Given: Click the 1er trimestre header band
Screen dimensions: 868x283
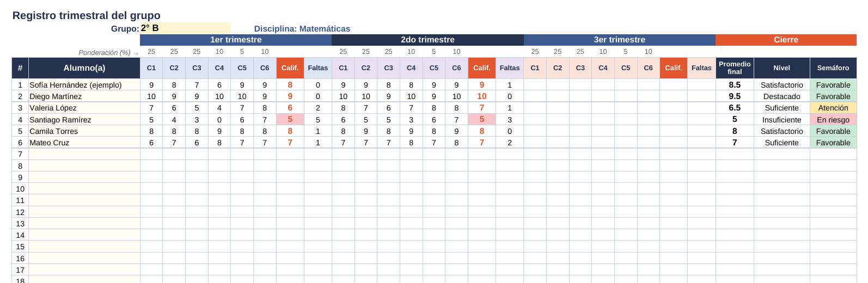Looking at the screenshot, I should click(x=236, y=40).
